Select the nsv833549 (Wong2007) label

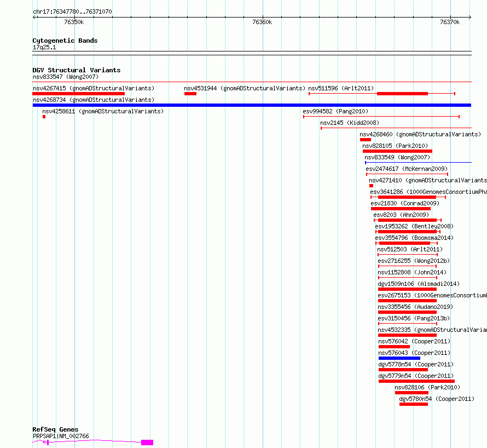click(397, 157)
